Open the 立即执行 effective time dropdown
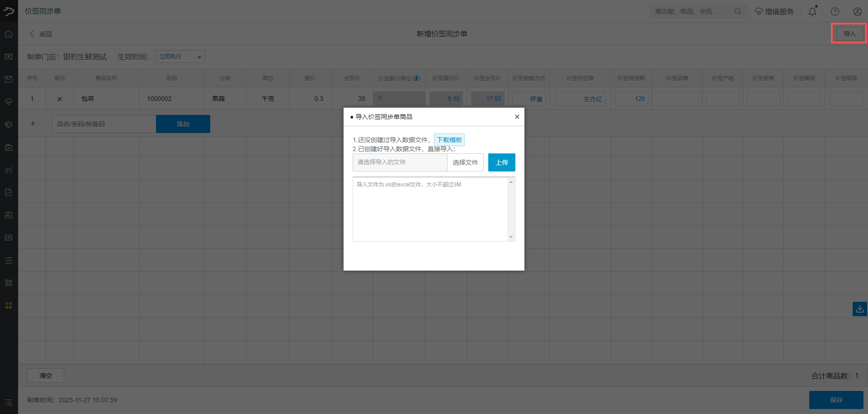The image size is (868, 414). [180, 57]
